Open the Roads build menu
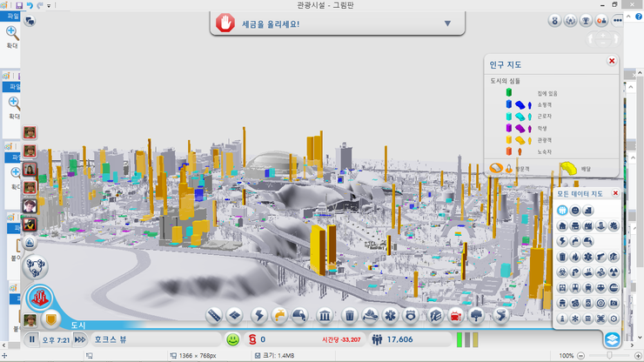The height and width of the screenshot is (362, 644). pyautogui.click(x=214, y=316)
